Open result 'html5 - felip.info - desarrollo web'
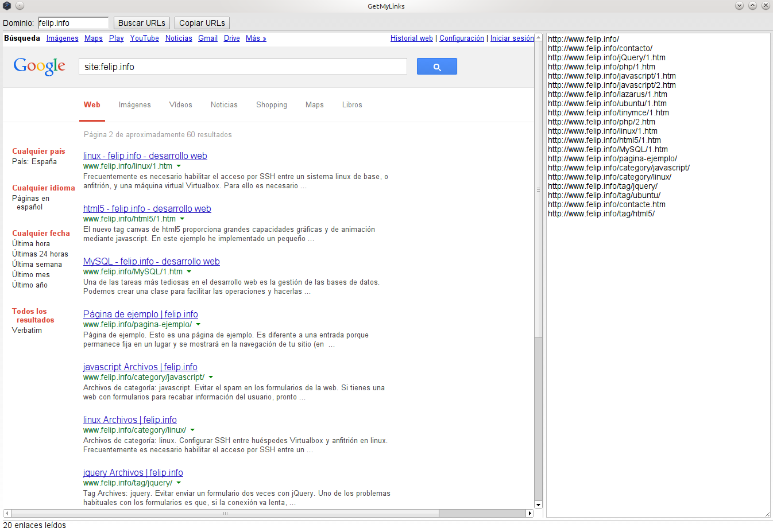This screenshot has width=773, height=532. click(147, 209)
